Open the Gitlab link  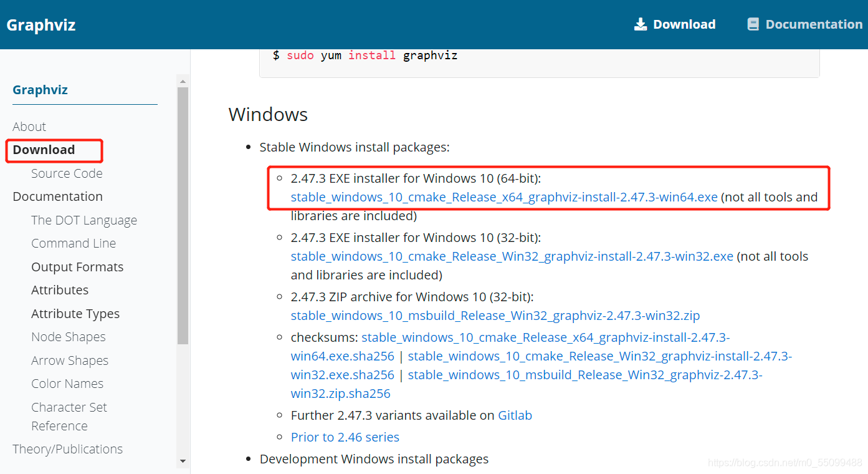515,415
